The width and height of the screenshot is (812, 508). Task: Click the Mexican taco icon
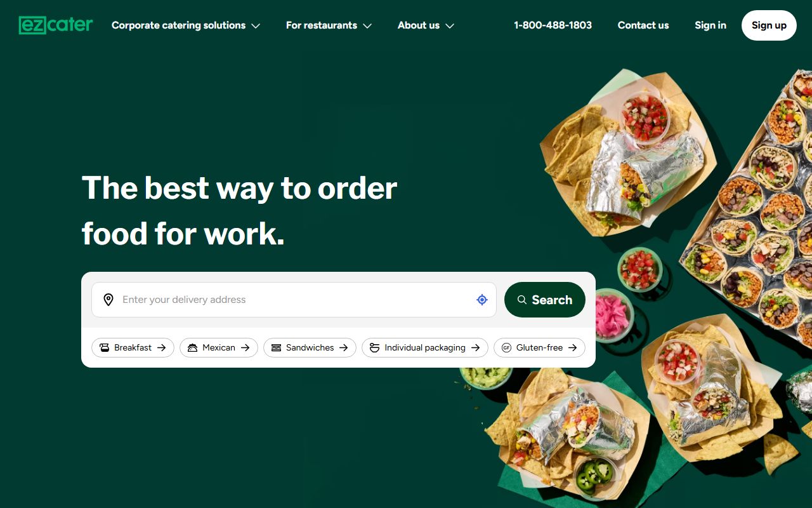(x=193, y=347)
